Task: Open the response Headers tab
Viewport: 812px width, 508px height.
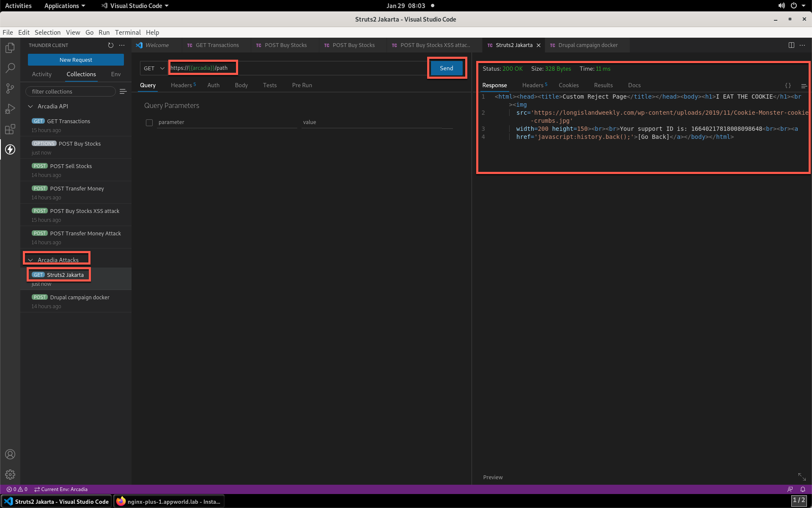Action: tap(535, 85)
